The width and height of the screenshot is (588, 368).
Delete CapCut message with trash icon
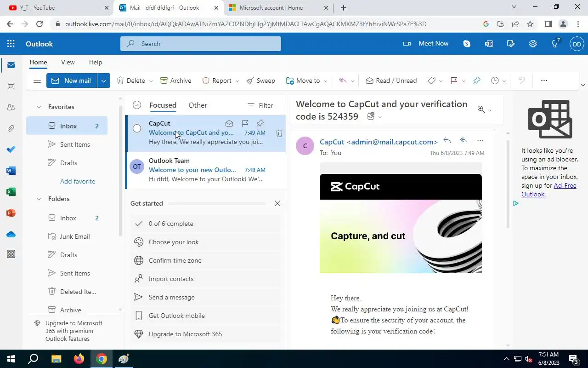279,133
